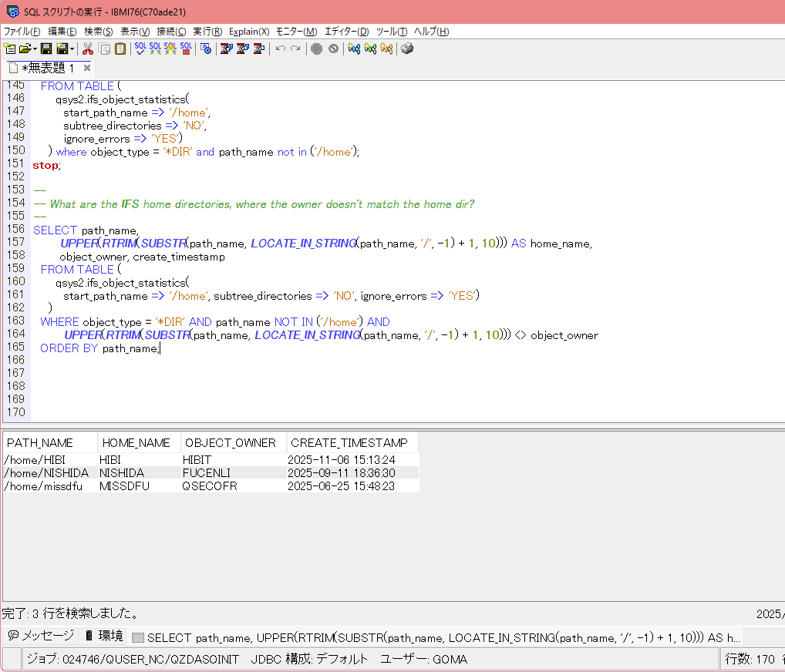This screenshot has width=785, height=672.
Task: Click the CREATE_TIMESTAMP column header
Action: click(352, 443)
